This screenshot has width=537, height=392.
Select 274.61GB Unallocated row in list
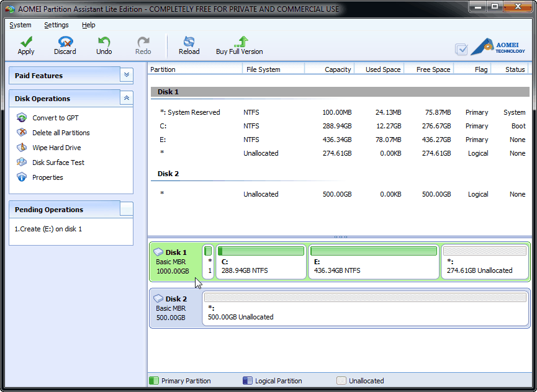pyautogui.click(x=340, y=153)
